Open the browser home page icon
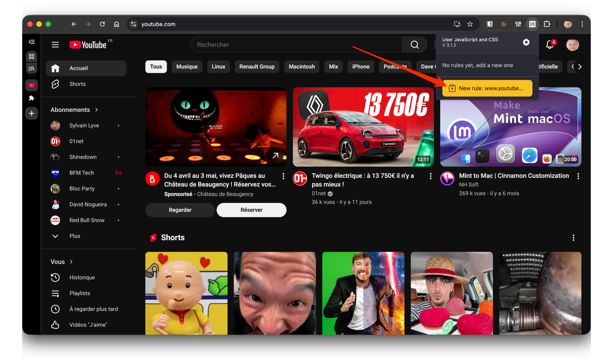The image size is (613, 364). pos(117,24)
